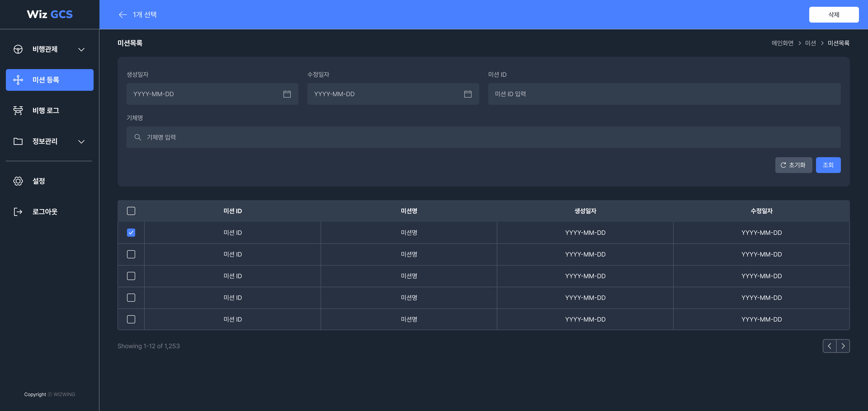The width and height of the screenshot is (868, 411).
Task: Click the 미션 ID column header
Action: tap(233, 211)
